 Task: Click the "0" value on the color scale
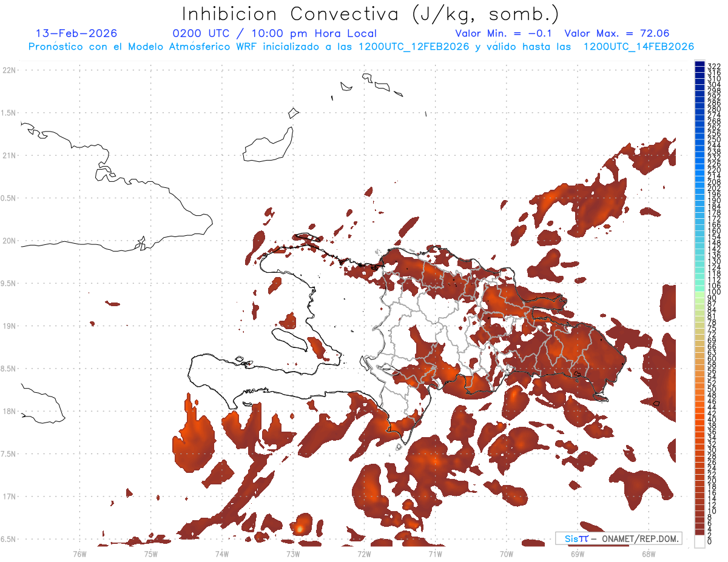click(x=710, y=541)
